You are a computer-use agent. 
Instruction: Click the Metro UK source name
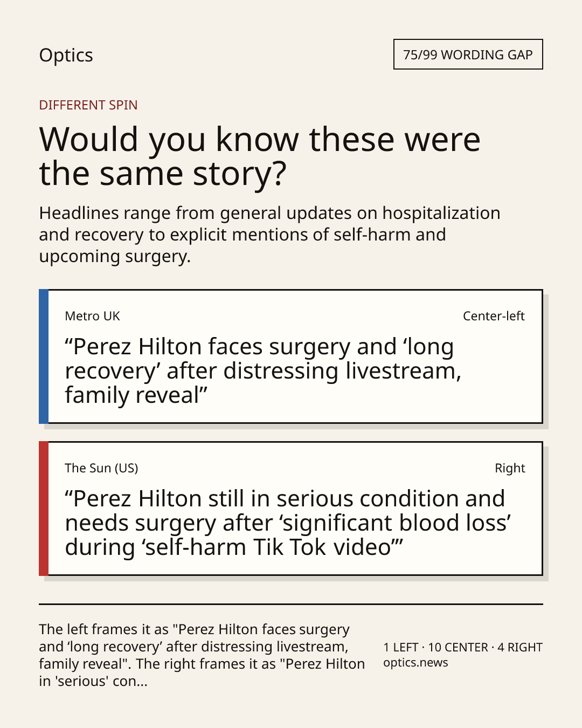click(92, 316)
